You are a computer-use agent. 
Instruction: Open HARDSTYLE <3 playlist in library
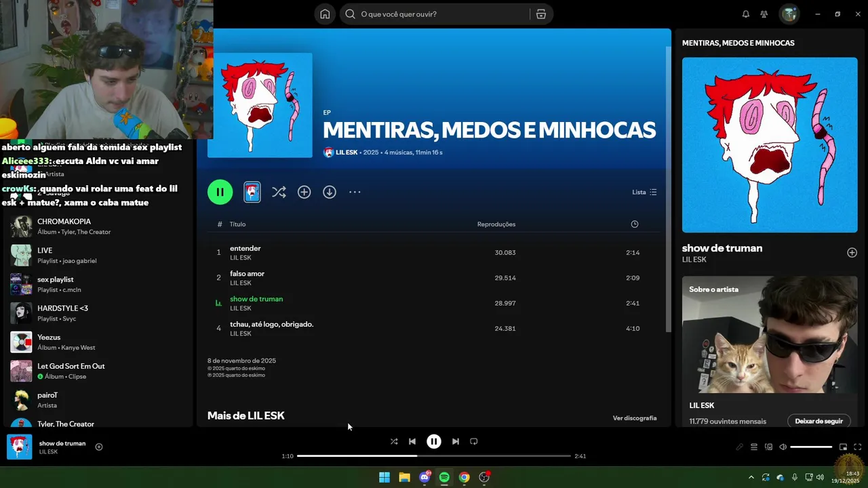point(98,313)
